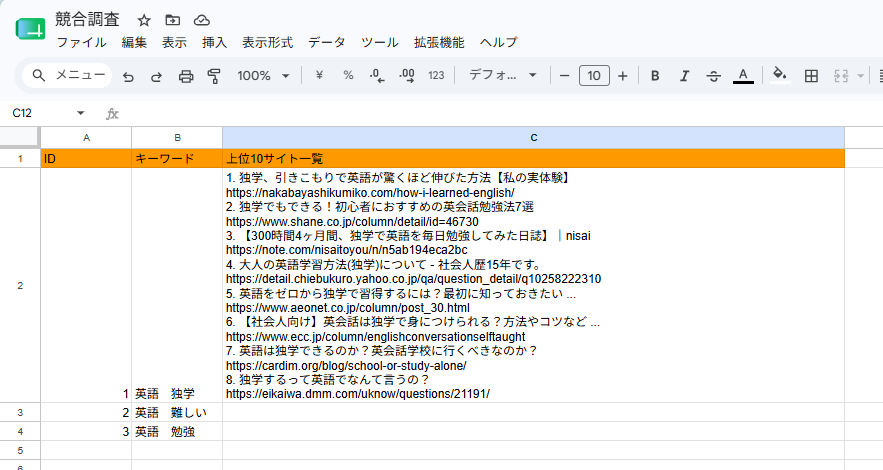Open the merge cells dropdown arrow
Image resolution: width=883 pixels, height=470 pixels.
[860, 75]
